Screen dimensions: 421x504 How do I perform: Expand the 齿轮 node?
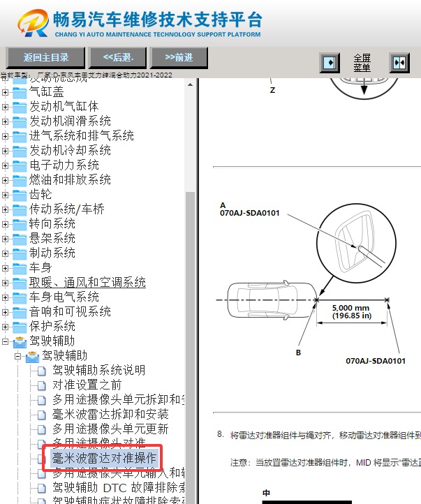5,195
